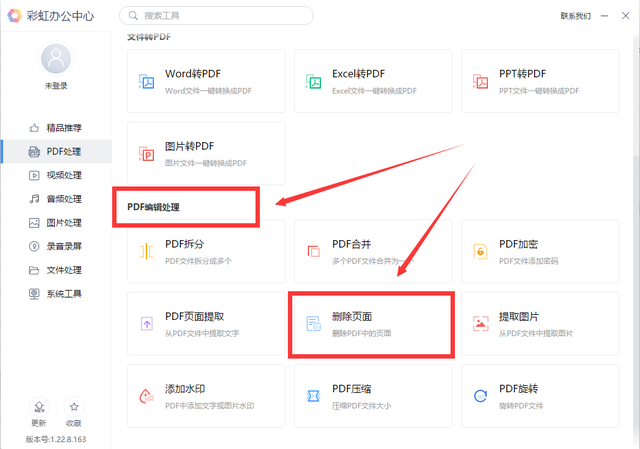Click the user avatar icon
The height and width of the screenshot is (449, 640).
[56, 59]
